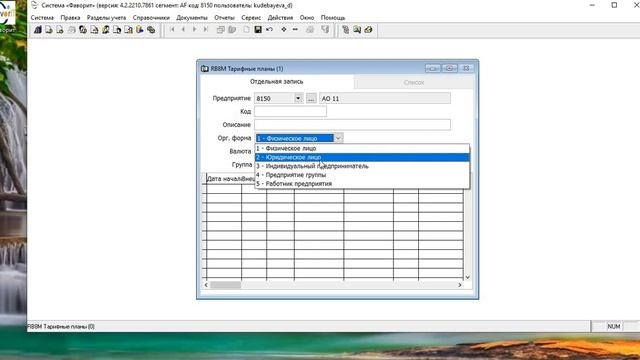
Task: Select option 4 - Предприятие группы
Action: [362, 175]
